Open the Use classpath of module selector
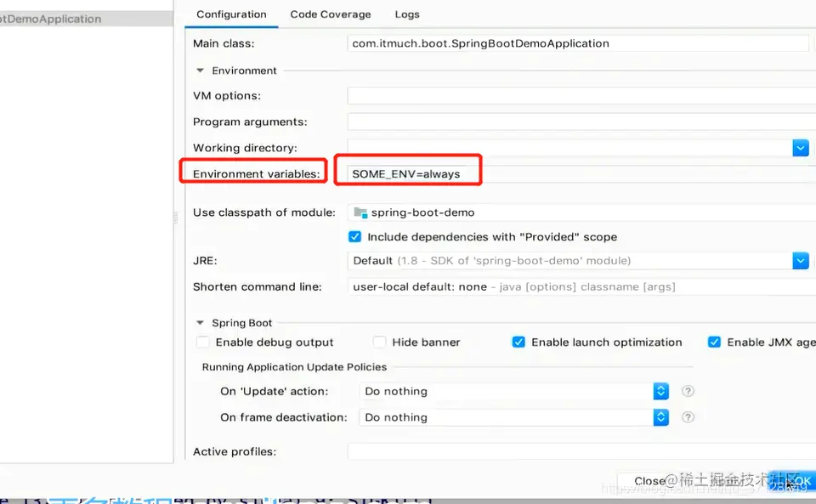Viewport: 816px width, 504px height. (581, 212)
